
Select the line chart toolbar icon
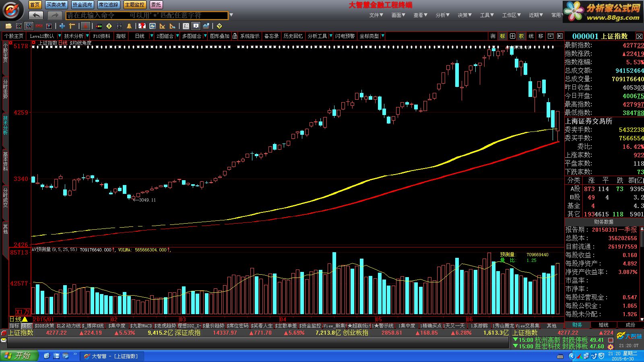pos(19,26)
